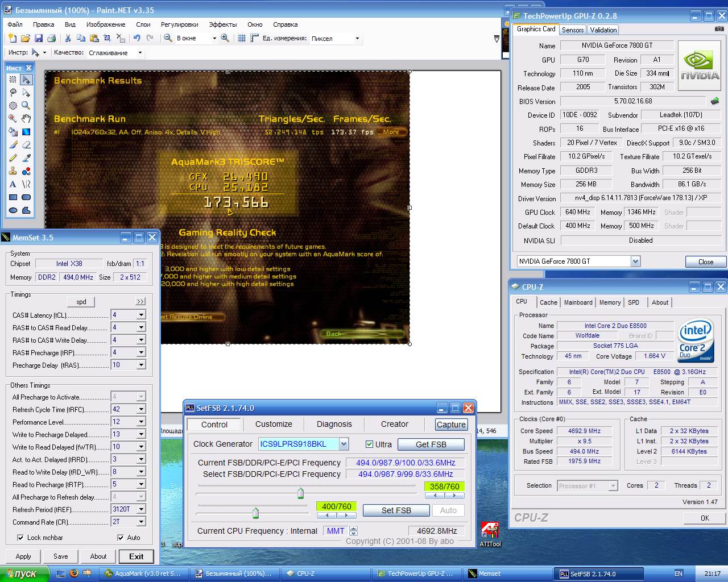Select the Ellipse shape tool
Image resolution: width=728 pixels, height=582 pixels.
(x=13, y=210)
